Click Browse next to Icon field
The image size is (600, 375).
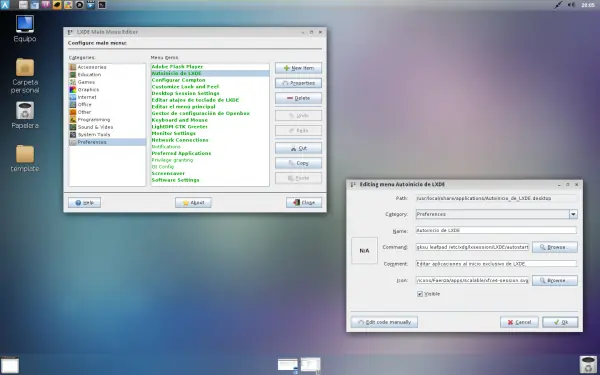(554, 280)
